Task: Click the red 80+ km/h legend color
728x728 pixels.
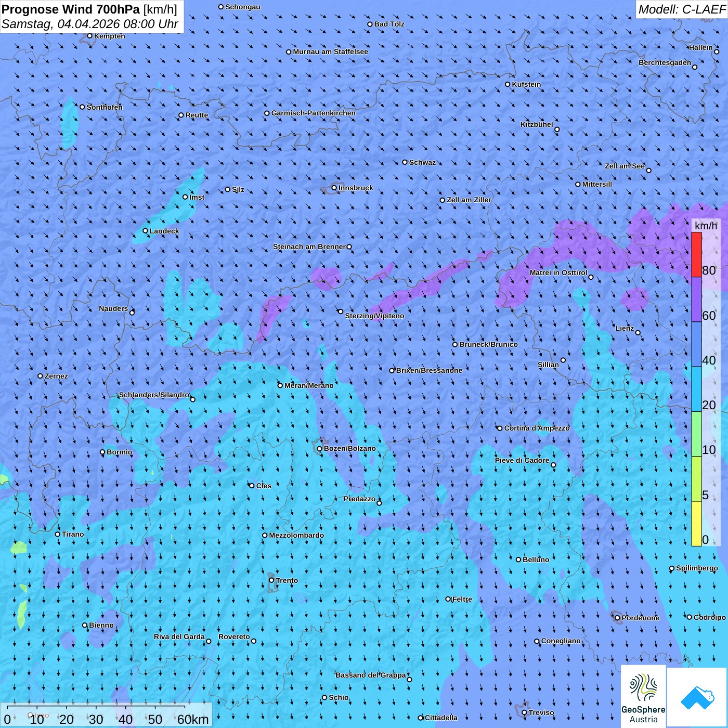Action: 696,254
